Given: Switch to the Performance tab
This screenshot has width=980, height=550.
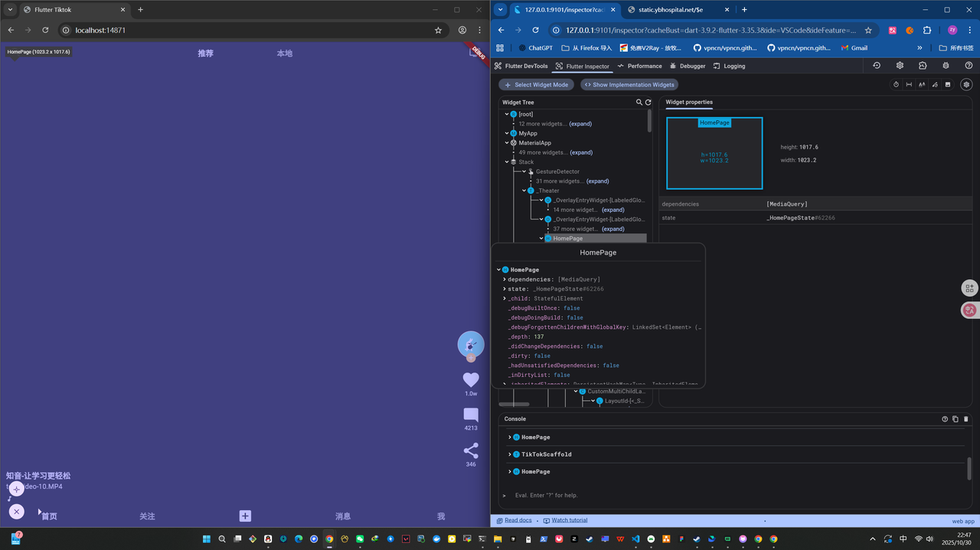Looking at the screenshot, I should click(x=639, y=66).
